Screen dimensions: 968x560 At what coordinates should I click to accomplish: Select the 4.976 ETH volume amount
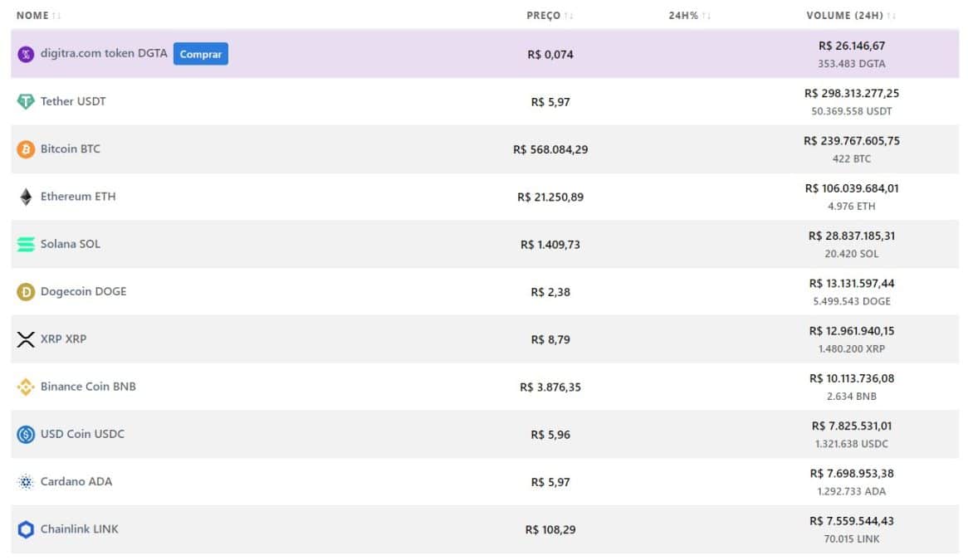(x=851, y=206)
